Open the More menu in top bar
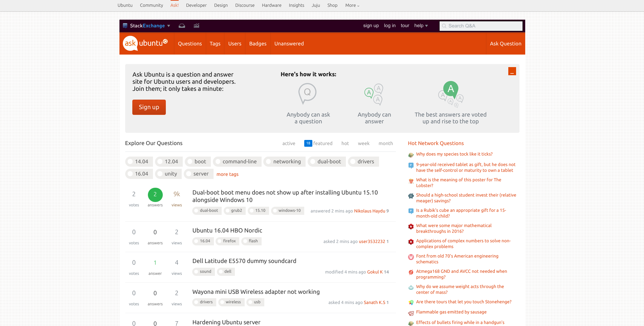This screenshot has width=644, height=326. 352,5
